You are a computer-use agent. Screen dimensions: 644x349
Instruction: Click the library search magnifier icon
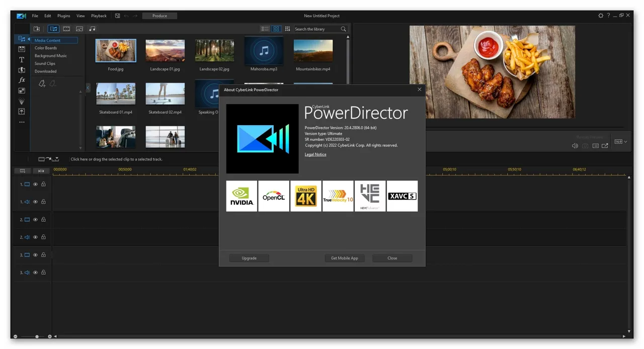344,29
